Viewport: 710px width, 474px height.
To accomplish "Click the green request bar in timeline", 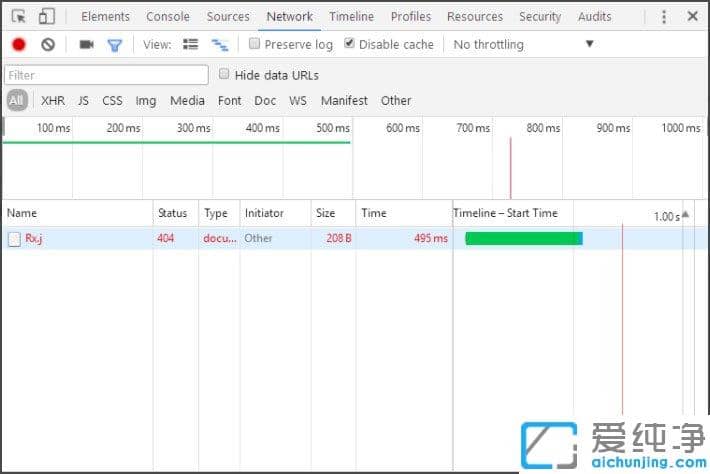I will (x=522, y=238).
